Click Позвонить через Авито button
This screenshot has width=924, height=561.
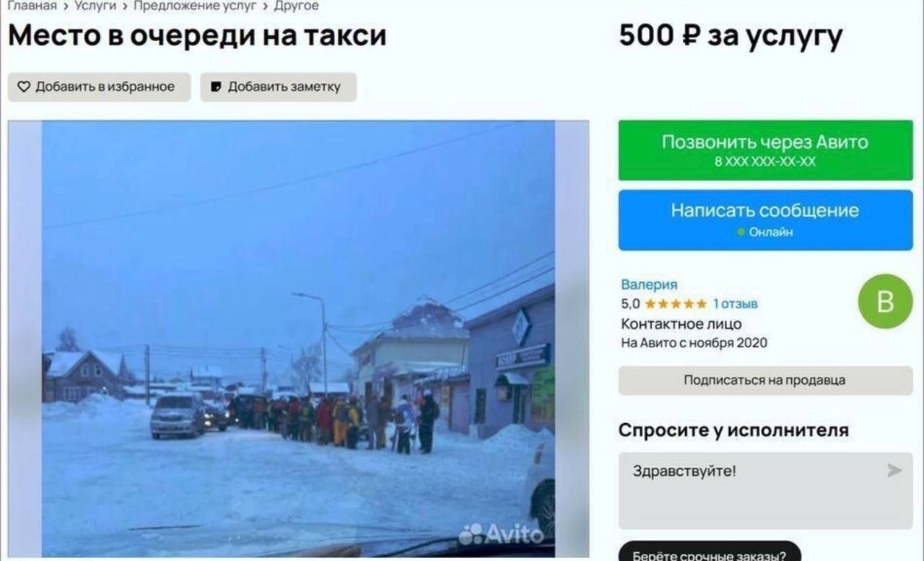coord(765,150)
